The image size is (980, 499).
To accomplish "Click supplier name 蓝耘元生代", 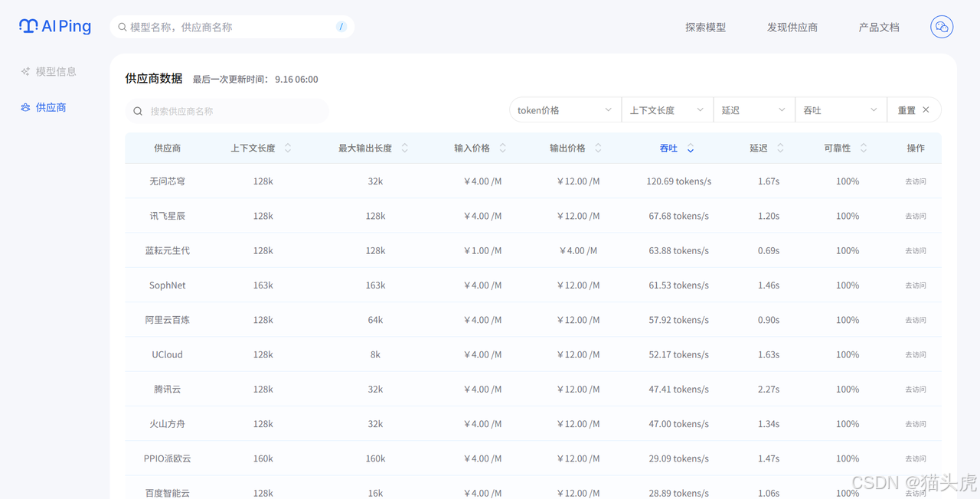I will 167,250.
